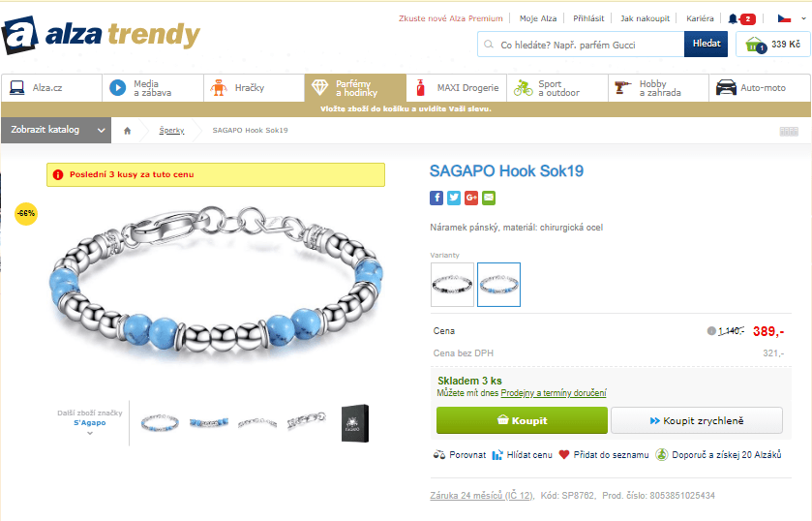Share product by email icon
The width and height of the screenshot is (812, 521).
point(489,198)
